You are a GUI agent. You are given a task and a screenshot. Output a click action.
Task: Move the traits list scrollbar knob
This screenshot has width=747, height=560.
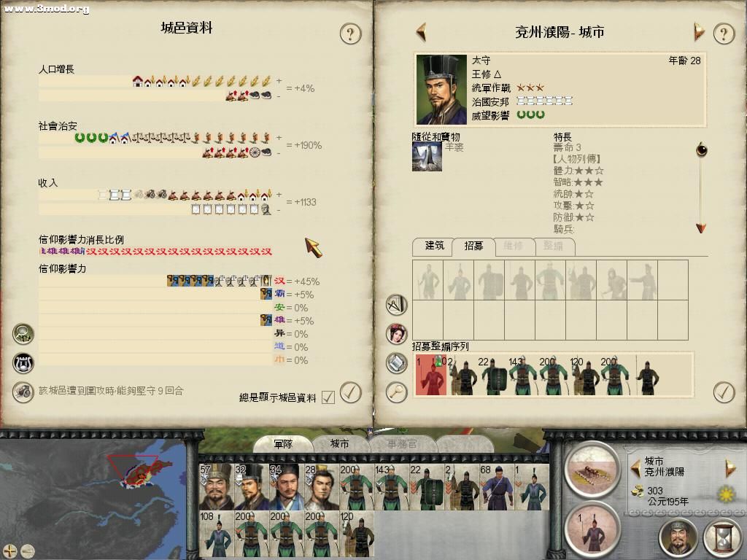pos(701,150)
